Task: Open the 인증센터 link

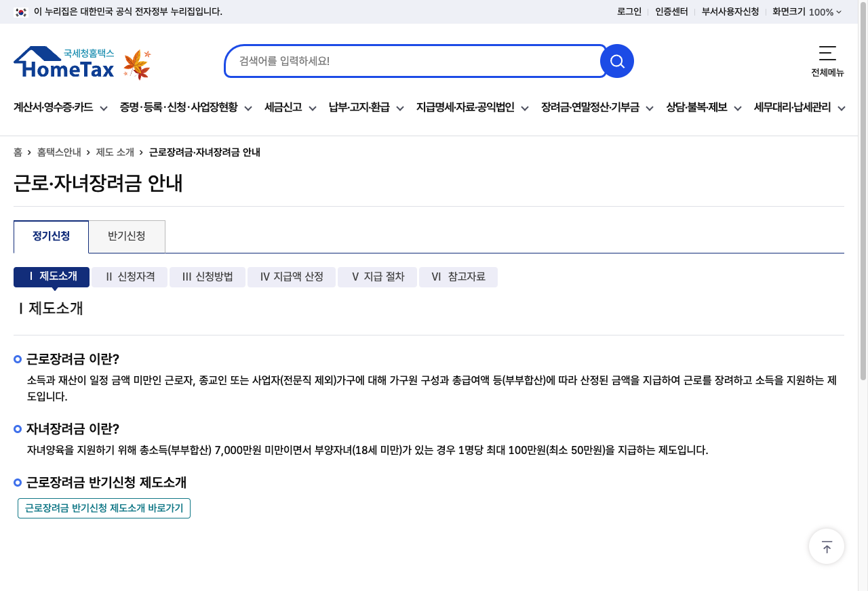Action: tap(671, 12)
